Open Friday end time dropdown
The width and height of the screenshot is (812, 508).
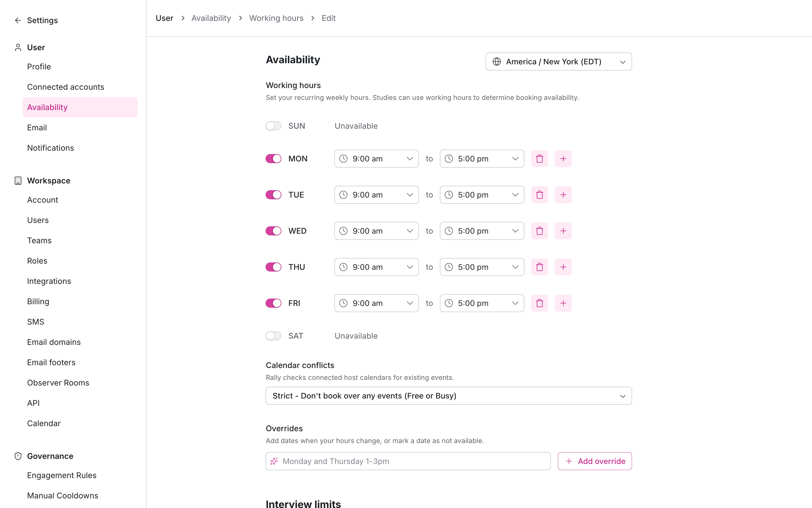[x=482, y=303]
